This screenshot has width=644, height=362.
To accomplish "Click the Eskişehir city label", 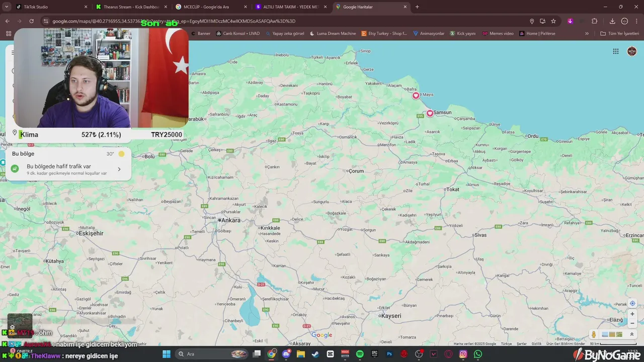I will pyautogui.click(x=91, y=233).
